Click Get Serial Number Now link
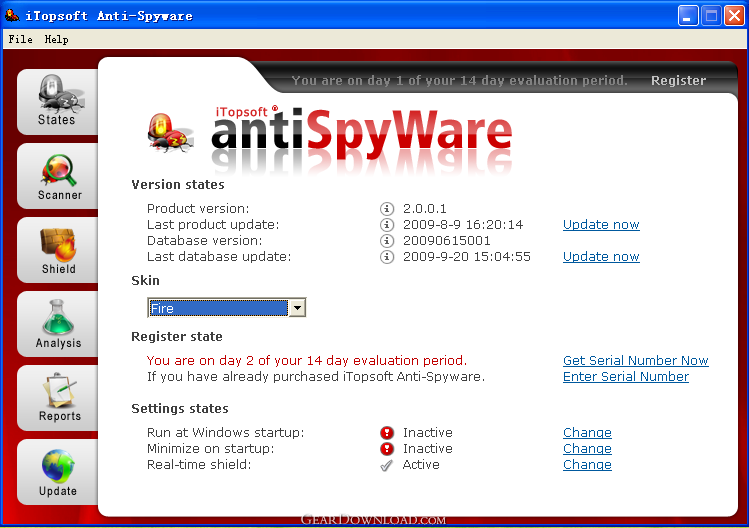This screenshot has width=749, height=528. [635, 360]
